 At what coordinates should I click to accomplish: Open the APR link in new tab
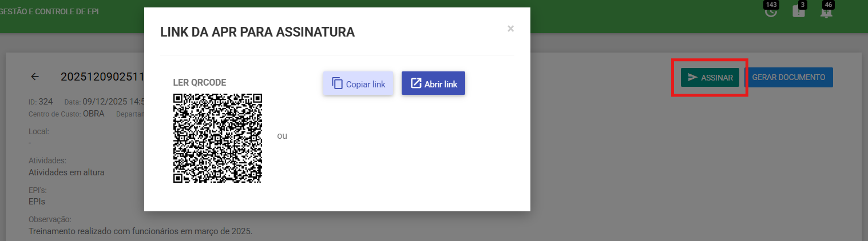[x=434, y=83]
